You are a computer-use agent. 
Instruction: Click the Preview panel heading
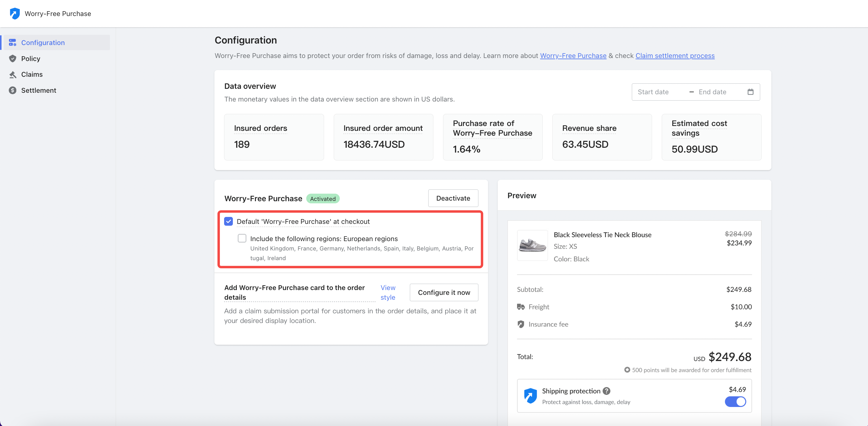tap(522, 195)
